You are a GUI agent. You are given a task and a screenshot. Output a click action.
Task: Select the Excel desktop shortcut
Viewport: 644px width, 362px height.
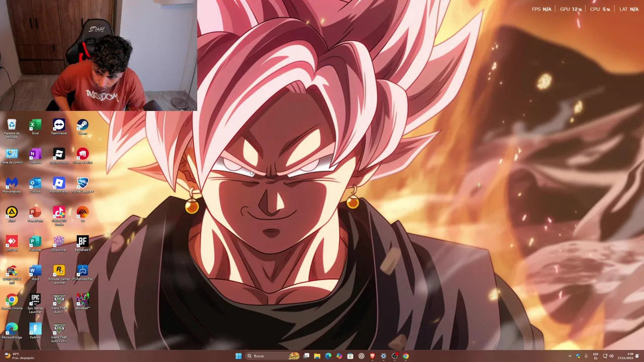tap(35, 127)
